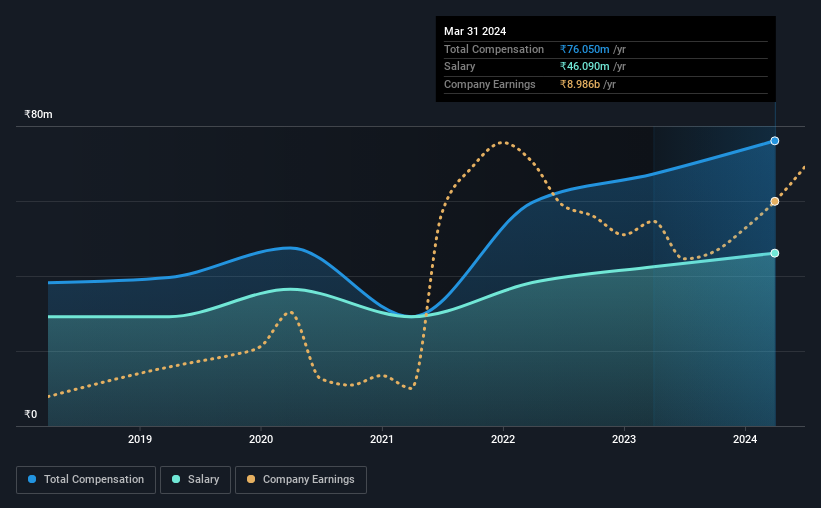
Task: Click the Mar 31 2024 tooltip date
Action: pyautogui.click(x=475, y=31)
